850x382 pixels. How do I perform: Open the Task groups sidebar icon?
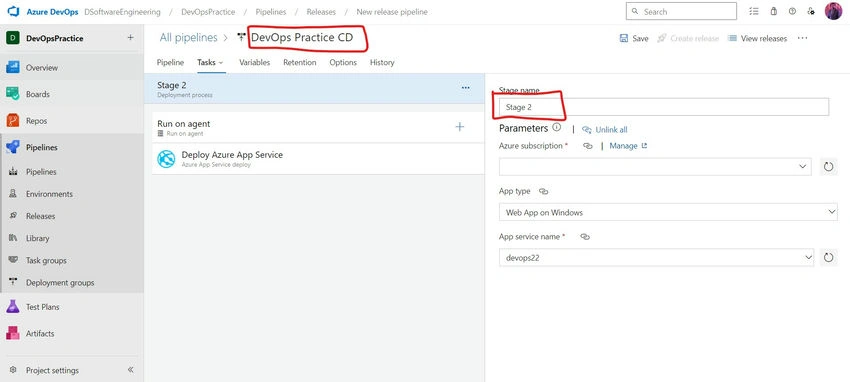tap(14, 261)
